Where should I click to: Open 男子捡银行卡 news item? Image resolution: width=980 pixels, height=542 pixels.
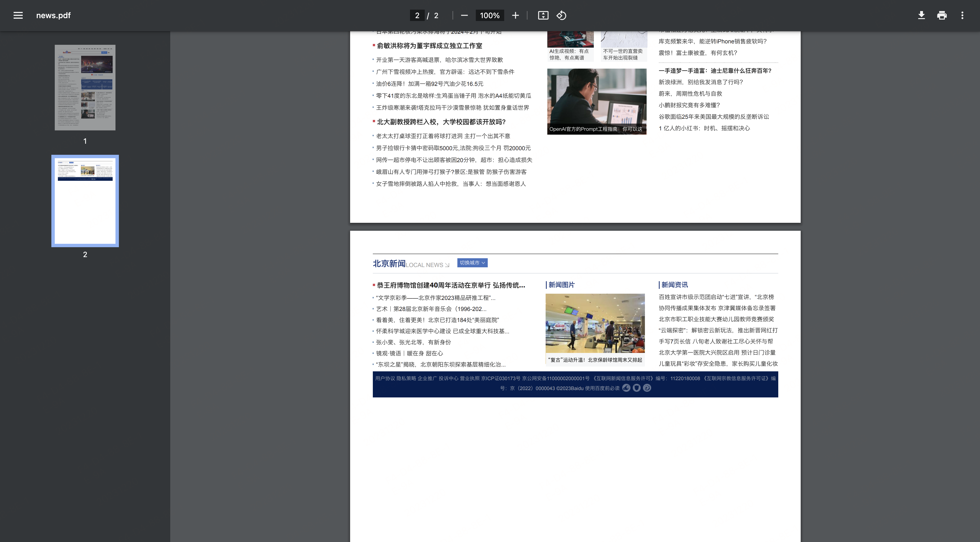(453, 148)
